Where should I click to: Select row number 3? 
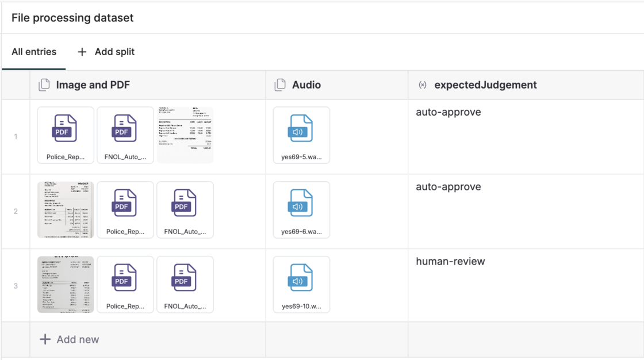coord(16,286)
